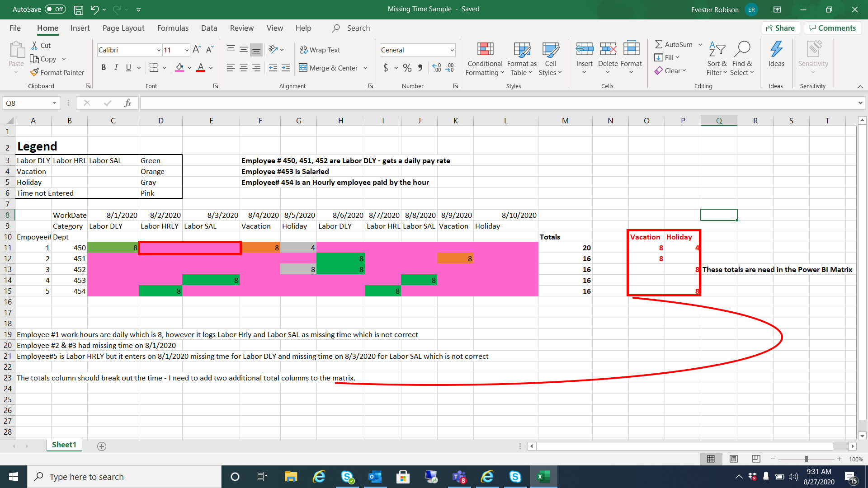This screenshot has height=488, width=868.
Task: Click the Borders icon
Action: [154, 68]
